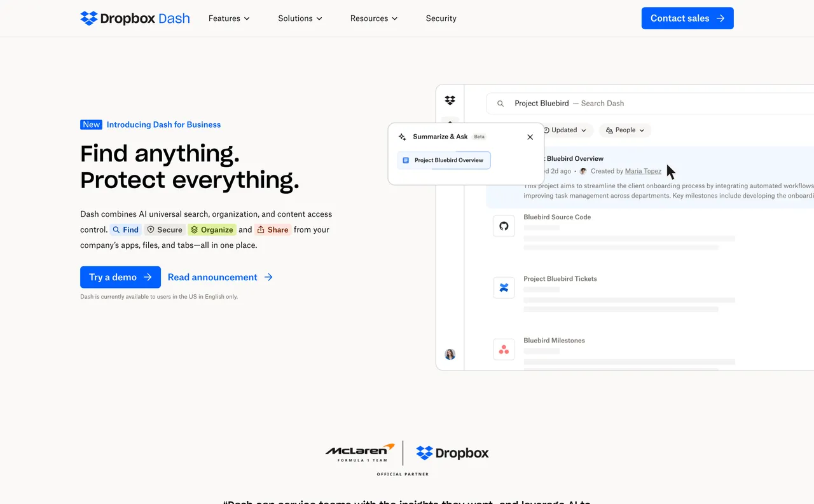Viewport: 814px width, 504px height.
Task: Click the Find feature pill
Action: tap(125, 229)
